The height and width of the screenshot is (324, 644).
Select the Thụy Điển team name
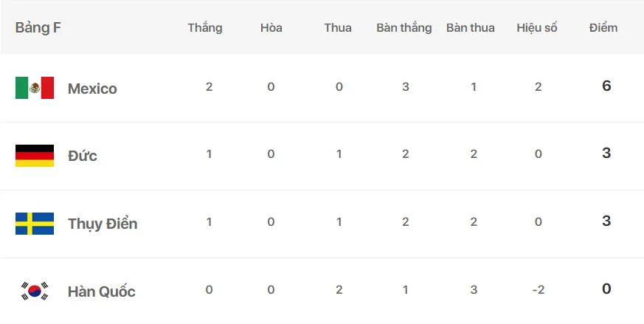pyautogui.click(x=103, y=224)
